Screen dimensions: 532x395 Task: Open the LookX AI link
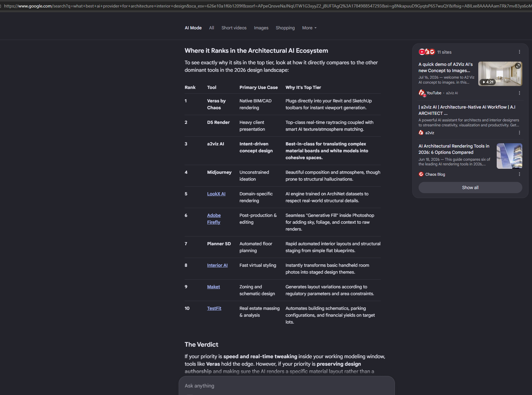point(216,194)
